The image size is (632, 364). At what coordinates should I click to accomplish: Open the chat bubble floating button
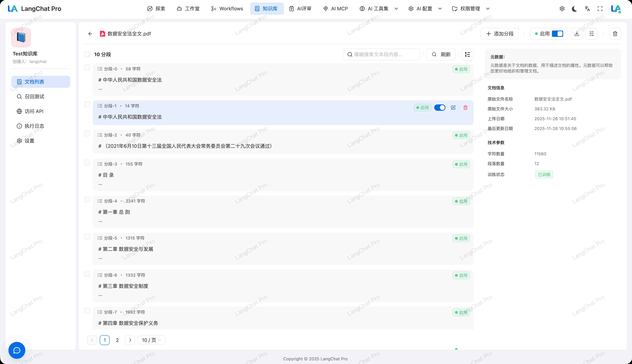pyautogui.click(x=17, y=350)
